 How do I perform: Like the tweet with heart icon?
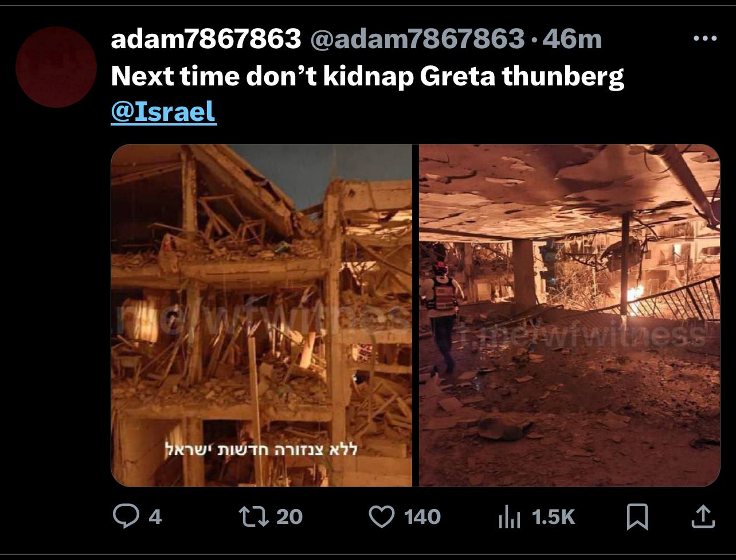pos(382,516)
